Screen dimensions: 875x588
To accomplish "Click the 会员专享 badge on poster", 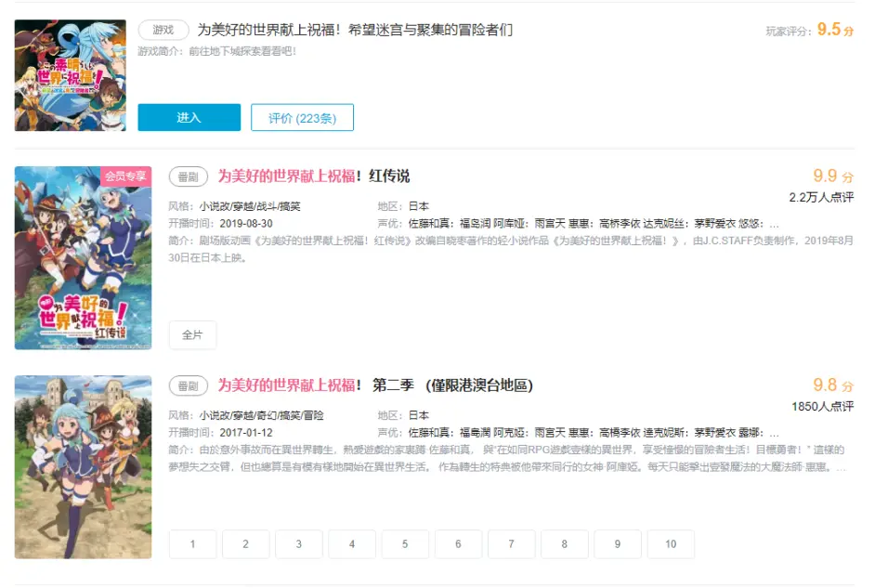I will click(x=125, y=176).
